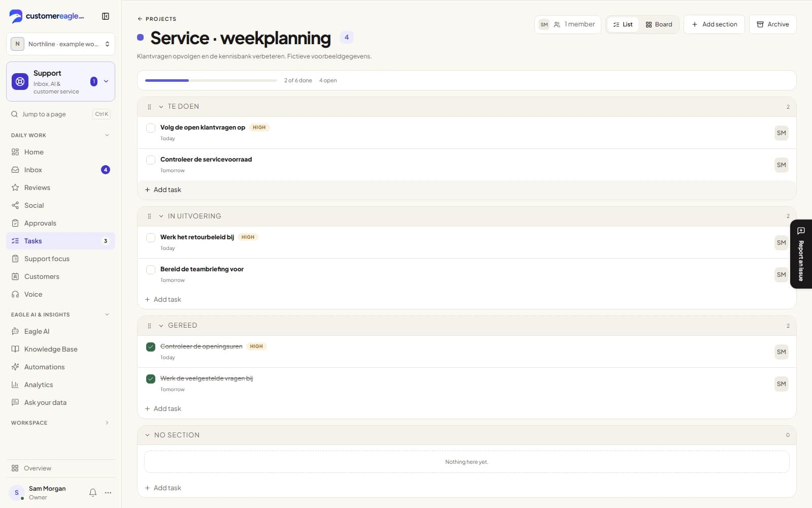Complete the Bereid de teambriefing voor task
The image size is (812, 508).
(x=151, y=270)
